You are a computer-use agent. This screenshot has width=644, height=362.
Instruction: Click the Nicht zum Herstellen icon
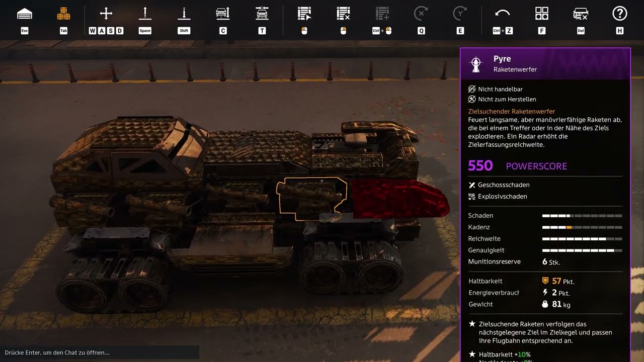point(472,99)
